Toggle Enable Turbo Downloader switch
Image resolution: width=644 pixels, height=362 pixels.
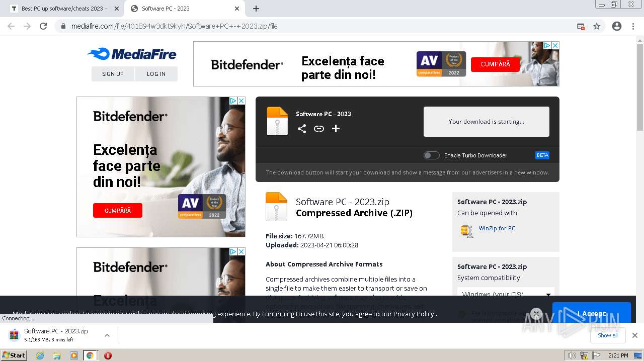pyautogui.click(x=431, y=155)
